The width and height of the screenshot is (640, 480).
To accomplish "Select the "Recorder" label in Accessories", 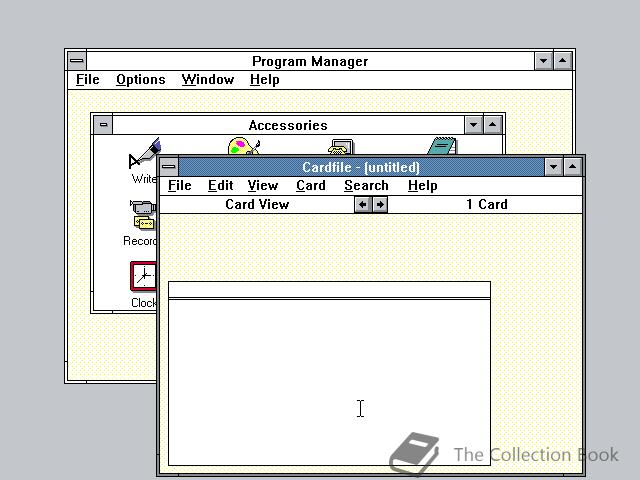I will coord(140,241).
